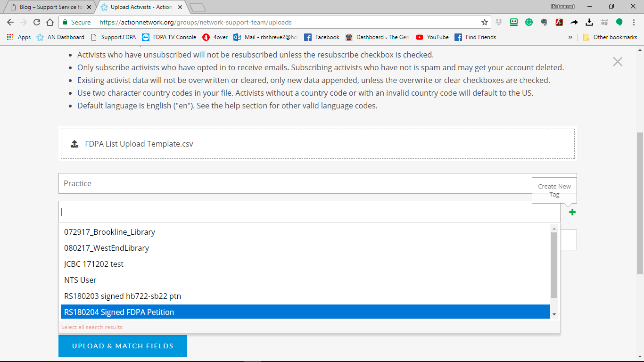Pick the NTS User tag from list
This screenshot has height=362, width=644.
pyautogui.click(x=80, y=280)
